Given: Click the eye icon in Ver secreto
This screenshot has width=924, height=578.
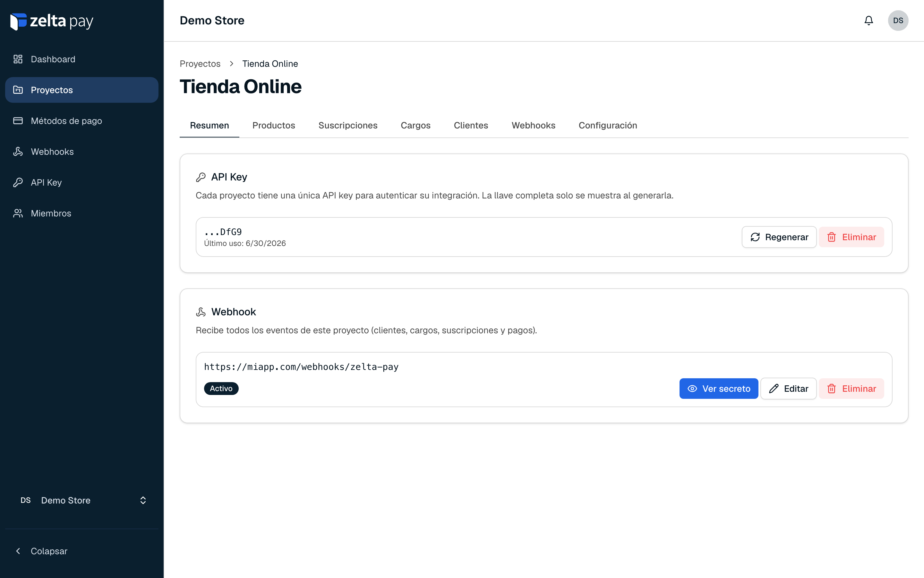Looking at the screenshot, I should 692,389.
